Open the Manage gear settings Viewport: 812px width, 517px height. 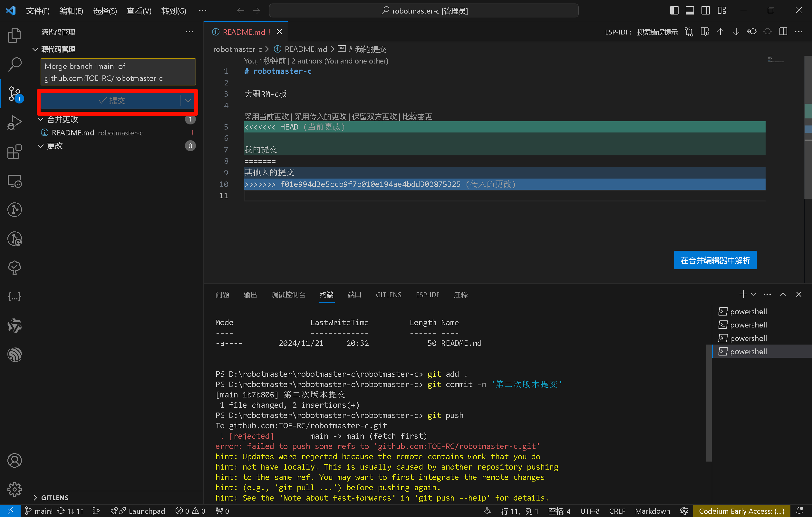tap(14, 489)
